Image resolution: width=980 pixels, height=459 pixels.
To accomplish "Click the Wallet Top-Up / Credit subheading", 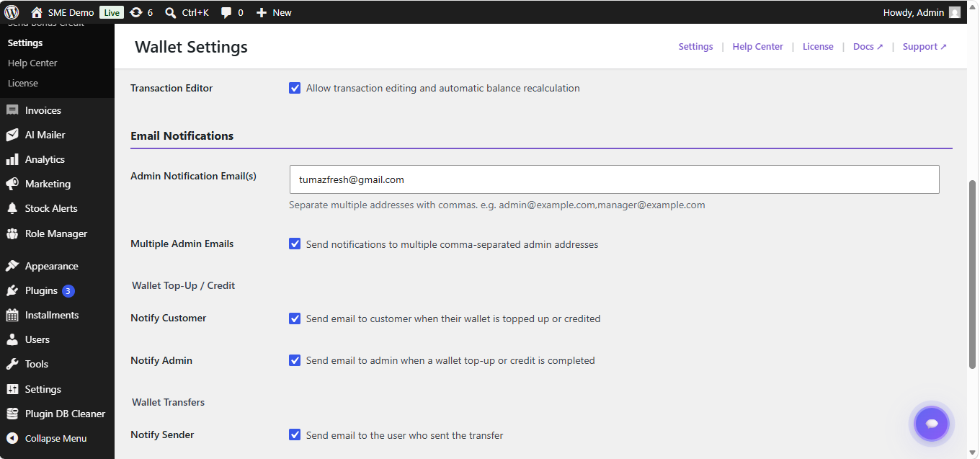I will point(183,285).
